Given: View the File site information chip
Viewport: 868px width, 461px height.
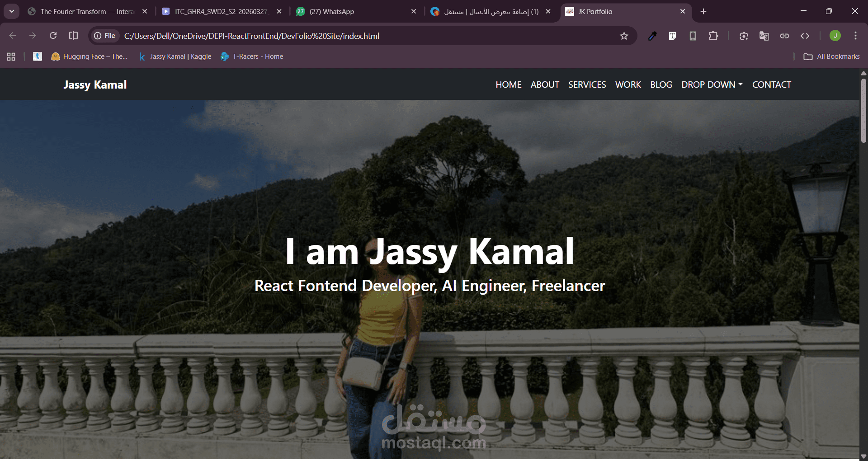Looking at the screenshot, I should (104, 36).
